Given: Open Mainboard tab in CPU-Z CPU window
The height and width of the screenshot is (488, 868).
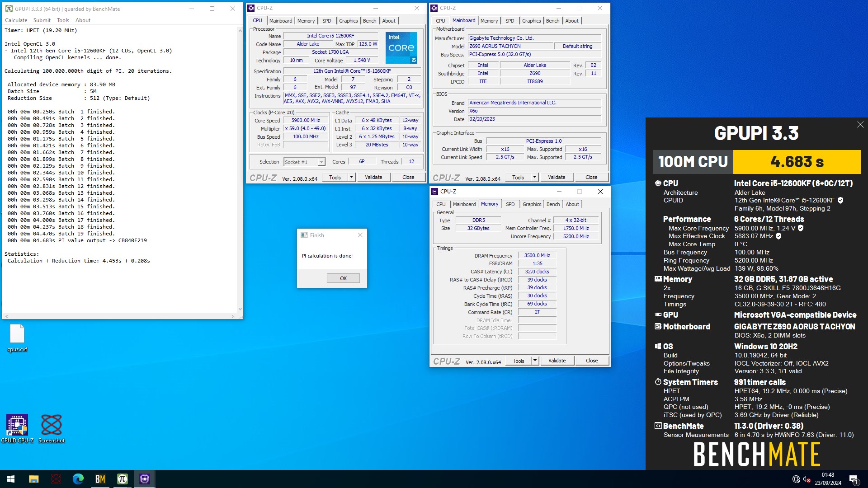Looking at the screenshot, I should (281, 21).
